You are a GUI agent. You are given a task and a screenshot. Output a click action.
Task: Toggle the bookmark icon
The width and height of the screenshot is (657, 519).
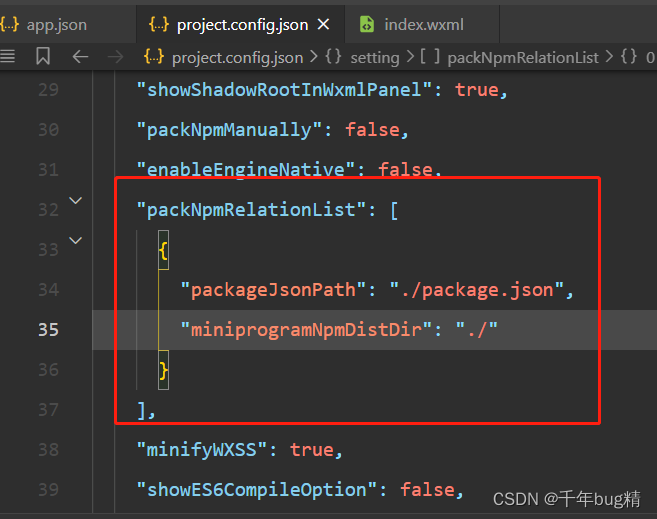point(43,56)
